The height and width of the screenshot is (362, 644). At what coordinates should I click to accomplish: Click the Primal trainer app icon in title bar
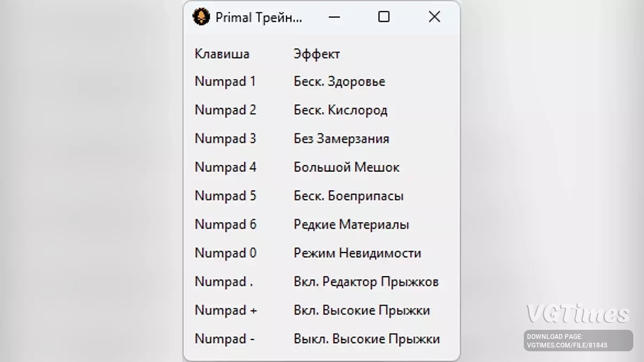[201, 17]
